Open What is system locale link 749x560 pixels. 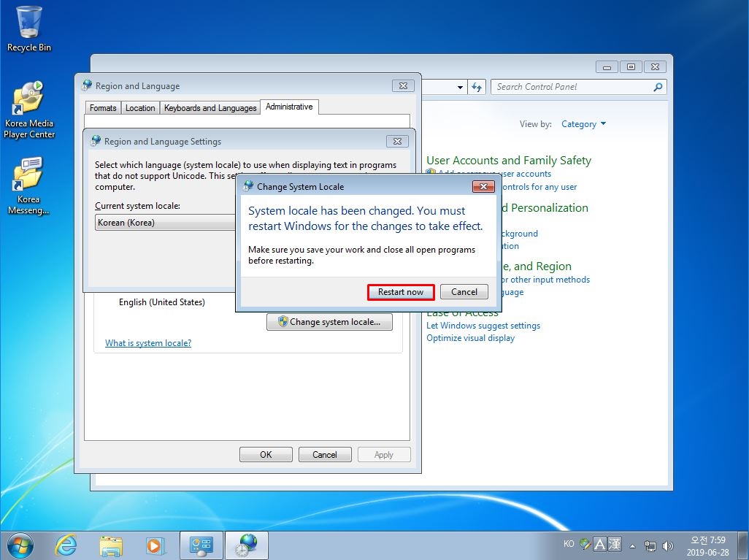(148, 343)
